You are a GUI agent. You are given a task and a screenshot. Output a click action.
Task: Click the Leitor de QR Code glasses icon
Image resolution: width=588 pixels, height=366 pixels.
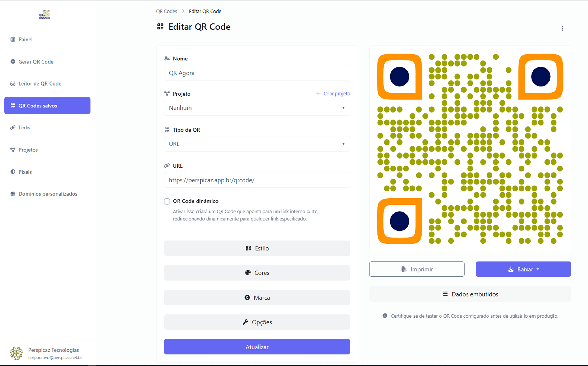(13, 84)
